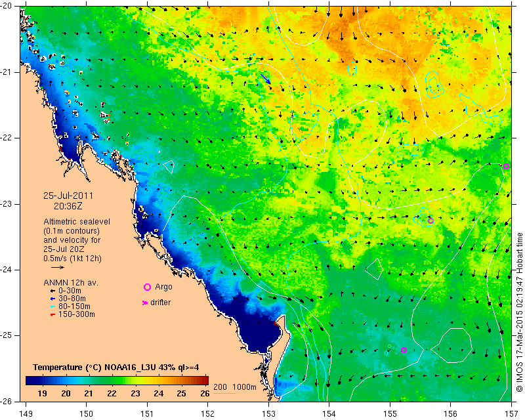The height and width of the screenshot is (420, 525).
Task: Click the red 150-300m legend arrow
Action: click(x=52, y=315)
